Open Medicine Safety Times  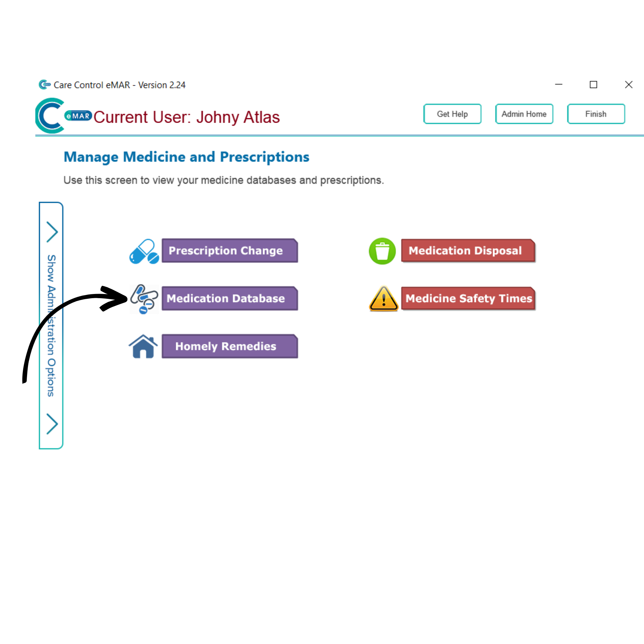[x=468, y=298]
